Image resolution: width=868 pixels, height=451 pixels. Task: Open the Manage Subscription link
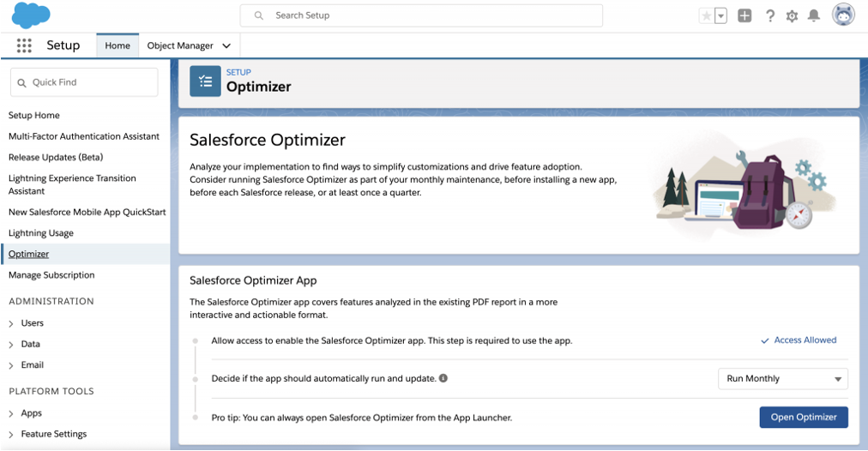(x=51, y=275)
